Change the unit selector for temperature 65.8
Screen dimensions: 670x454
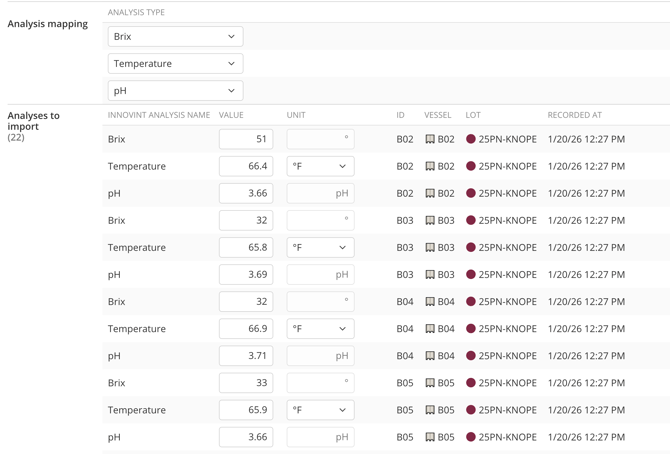320,248
